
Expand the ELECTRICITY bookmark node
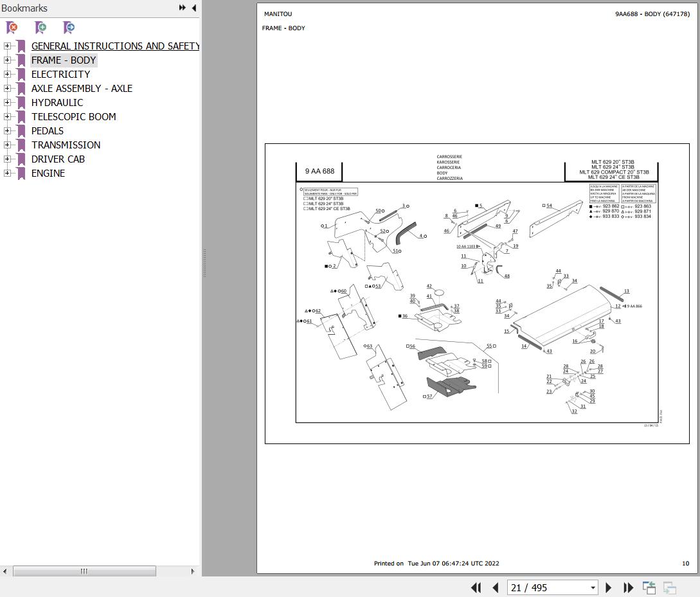click(7, 74)
